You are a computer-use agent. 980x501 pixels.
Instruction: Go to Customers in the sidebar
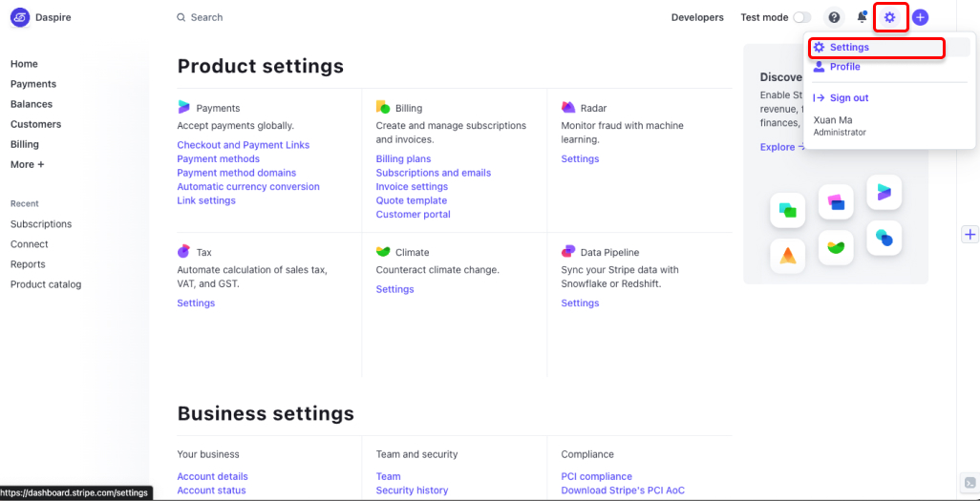tap(36, 124)
